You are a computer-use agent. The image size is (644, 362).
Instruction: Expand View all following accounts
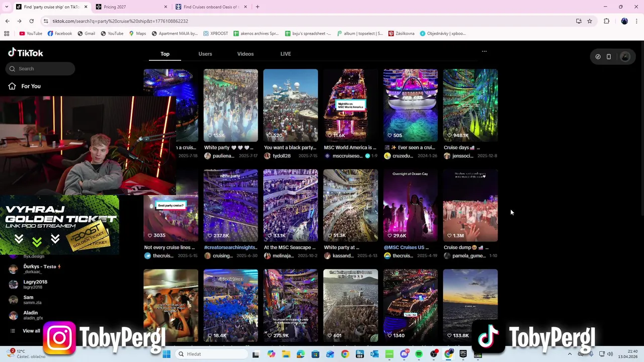[26, 331]
